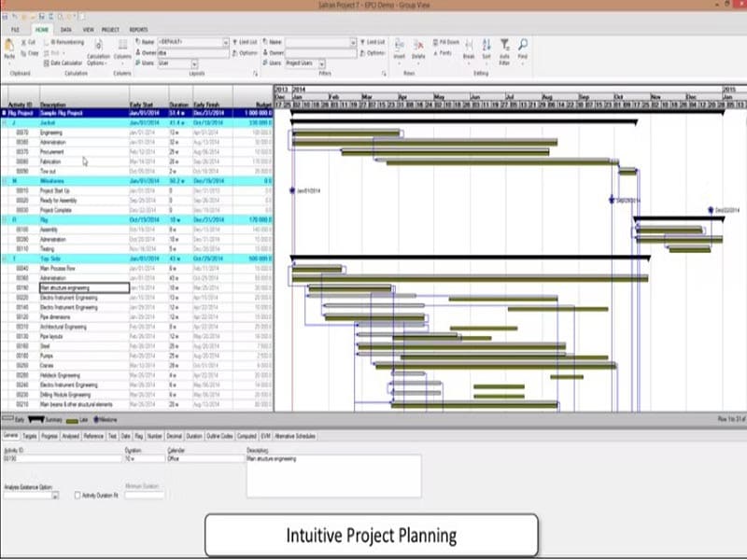Switch to the PROJECT ribbon tab
This screenshot has width=747, height=560.
coord(110,30)
